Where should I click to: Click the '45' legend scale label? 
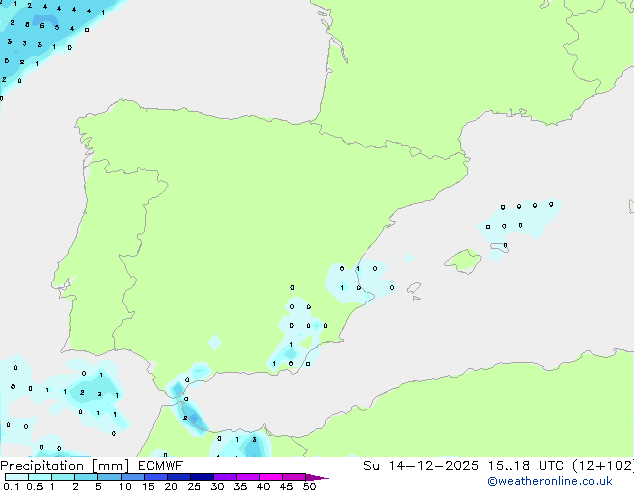coord(286,486)
